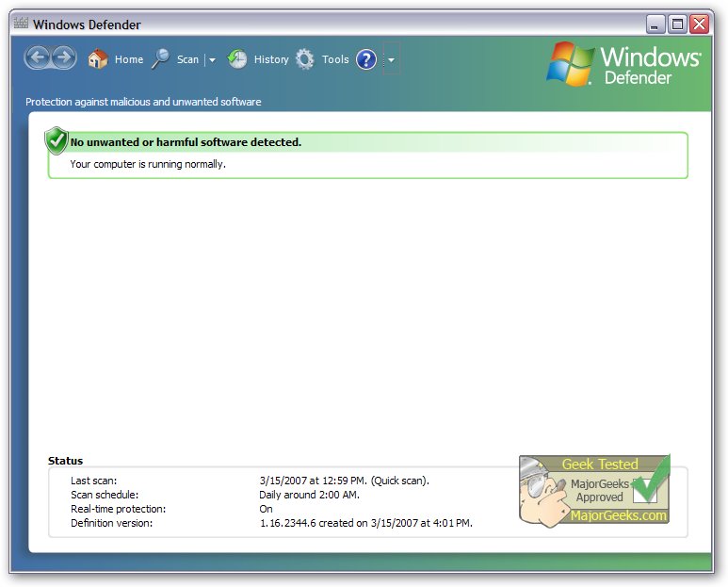
Task: Click the real-time protection 'On' value
Action: point(266,509)
